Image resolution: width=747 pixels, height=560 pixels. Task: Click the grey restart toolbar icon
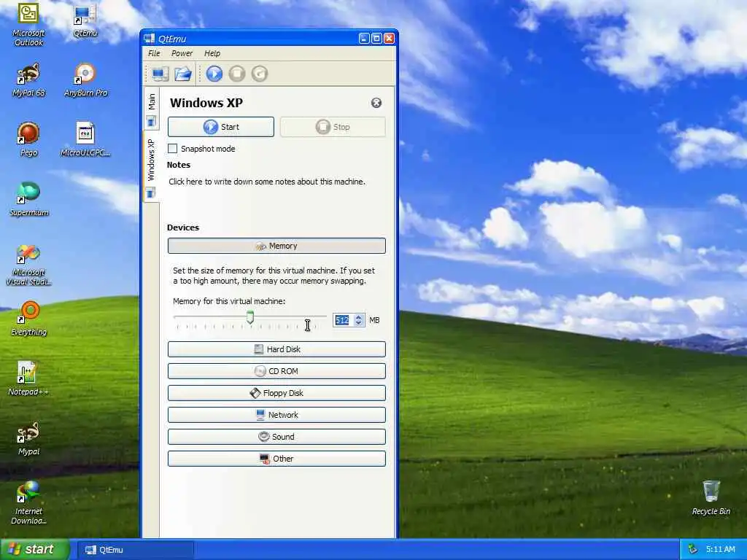(x=260, y=74)
